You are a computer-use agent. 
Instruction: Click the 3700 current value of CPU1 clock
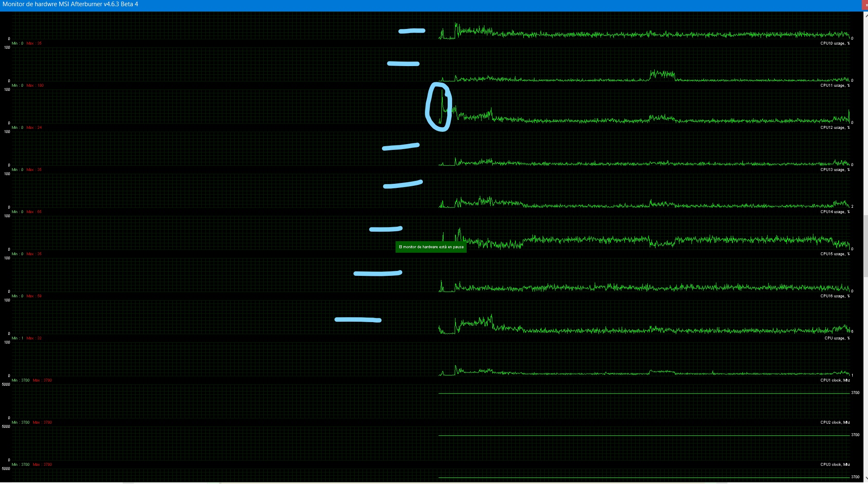coord(855,393)
